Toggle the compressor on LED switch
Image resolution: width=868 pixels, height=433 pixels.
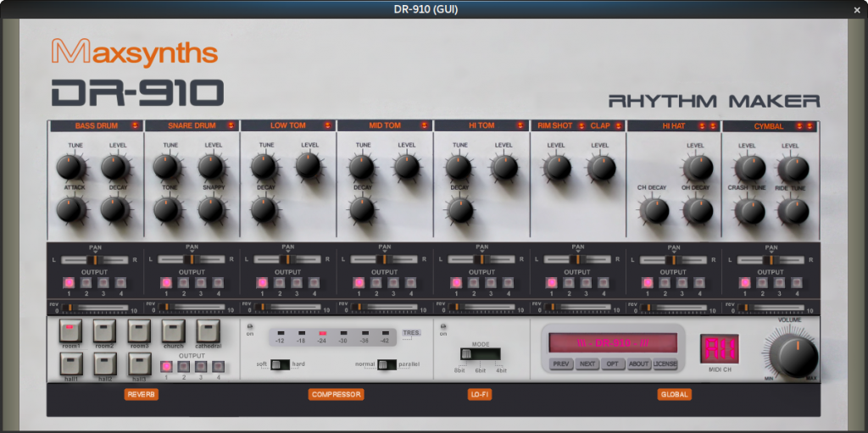pyautogui.click(x=249, y=327)
